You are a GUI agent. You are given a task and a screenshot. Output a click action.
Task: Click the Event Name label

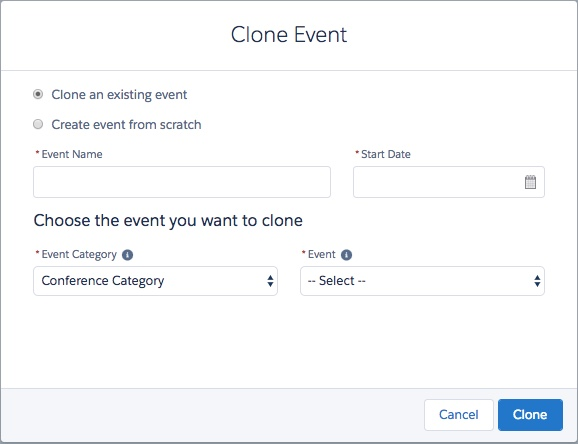72,154
